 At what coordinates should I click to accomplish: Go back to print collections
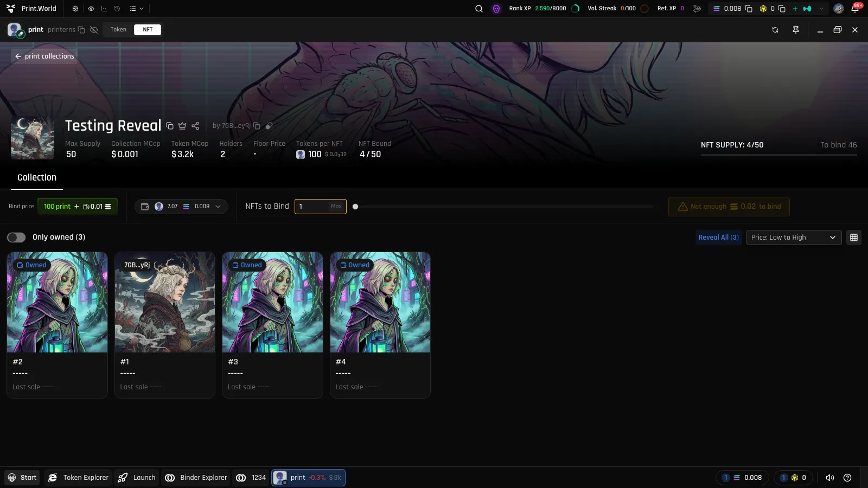click(x=44, y=56)
